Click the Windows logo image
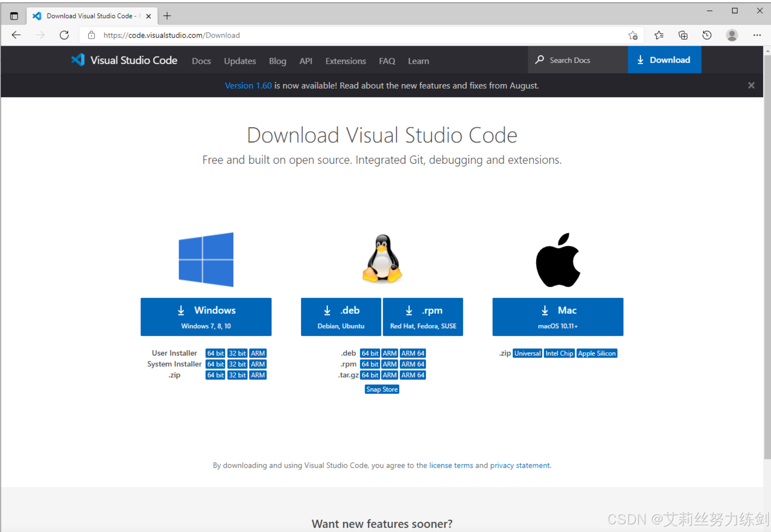 (206, 259)
